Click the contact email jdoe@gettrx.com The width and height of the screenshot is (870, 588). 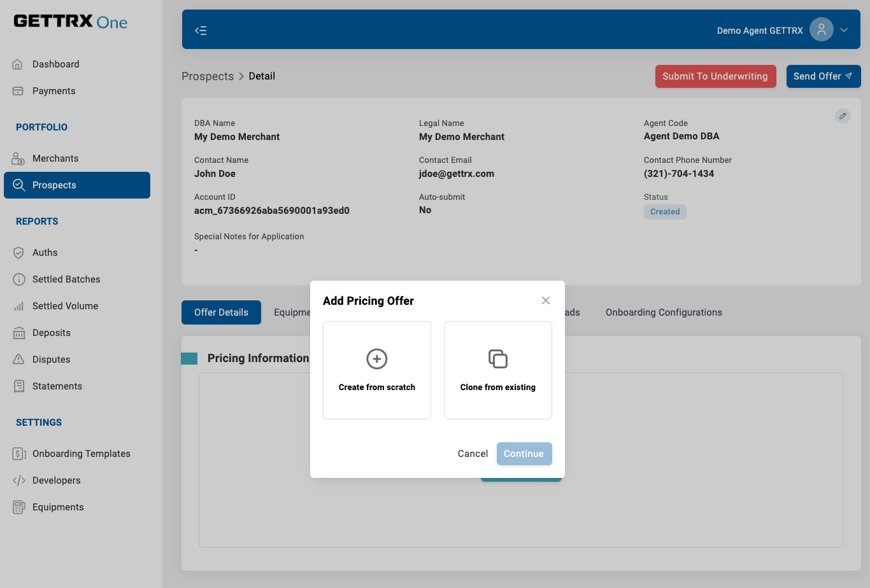pyautogui.click(x=457, y=174)
